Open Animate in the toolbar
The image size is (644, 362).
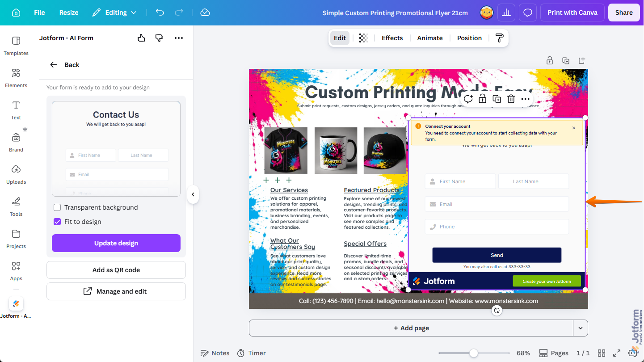click(x=430, y=38)
